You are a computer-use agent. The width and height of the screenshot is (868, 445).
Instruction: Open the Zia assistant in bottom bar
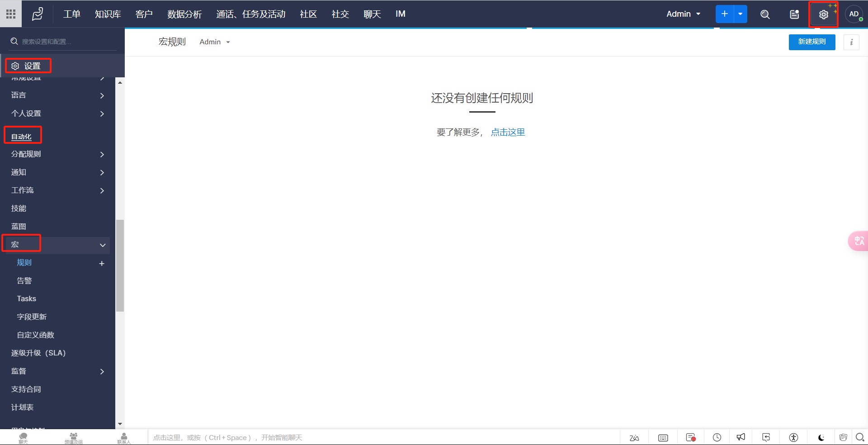tap(634, 437)
